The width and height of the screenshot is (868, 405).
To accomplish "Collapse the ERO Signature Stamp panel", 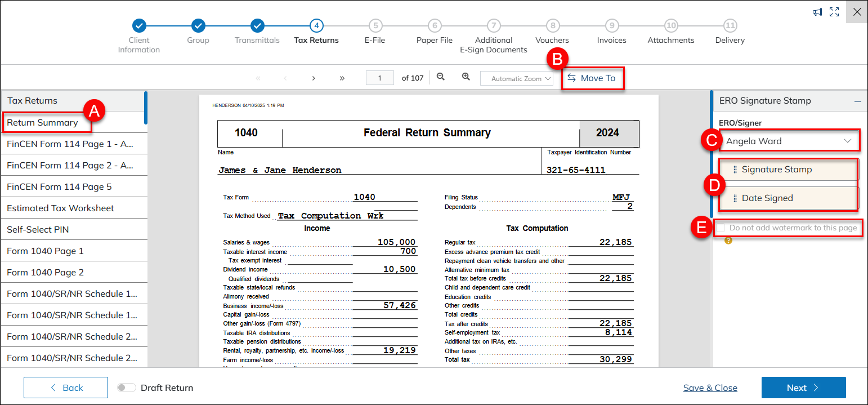I will pyautogui.click(x=857, y=101).
